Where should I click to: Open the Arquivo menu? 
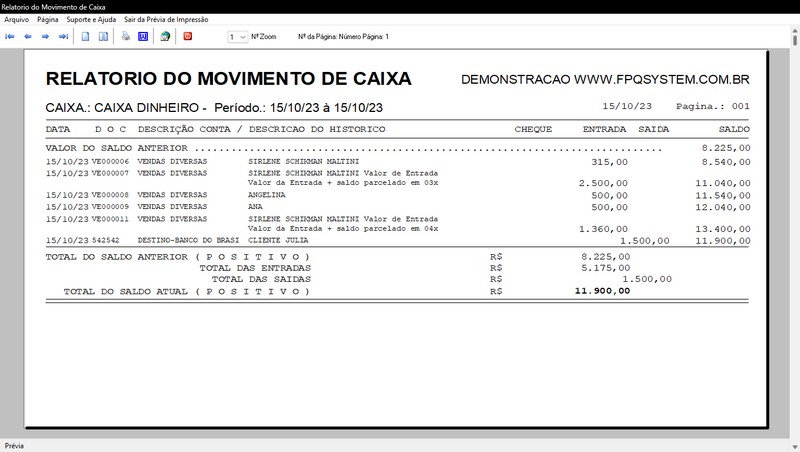(x=16, y=19)
